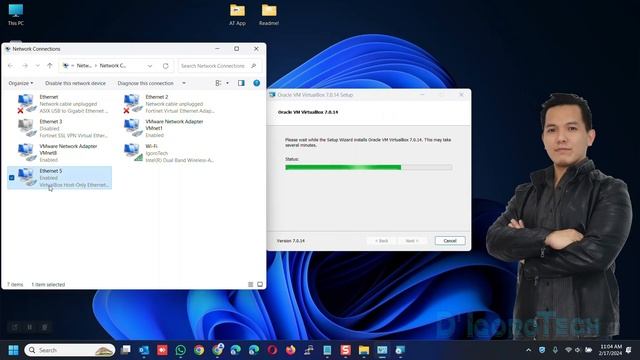
Task: Click the taskbar Search box
Action: point(70,350)
